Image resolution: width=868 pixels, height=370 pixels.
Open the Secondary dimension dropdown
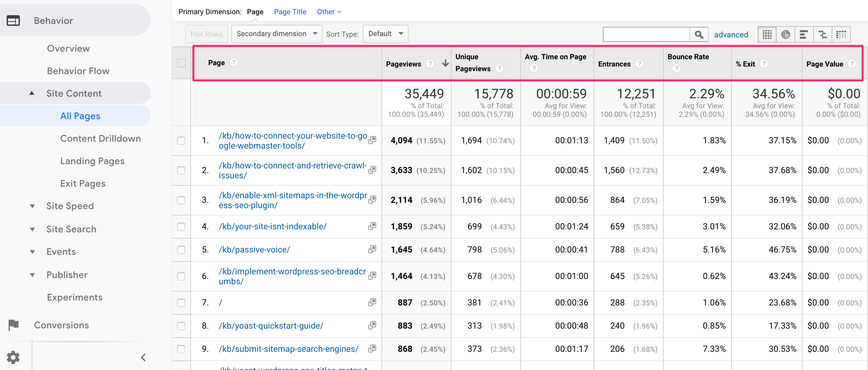pyautogui.click(x=276, y=34)
